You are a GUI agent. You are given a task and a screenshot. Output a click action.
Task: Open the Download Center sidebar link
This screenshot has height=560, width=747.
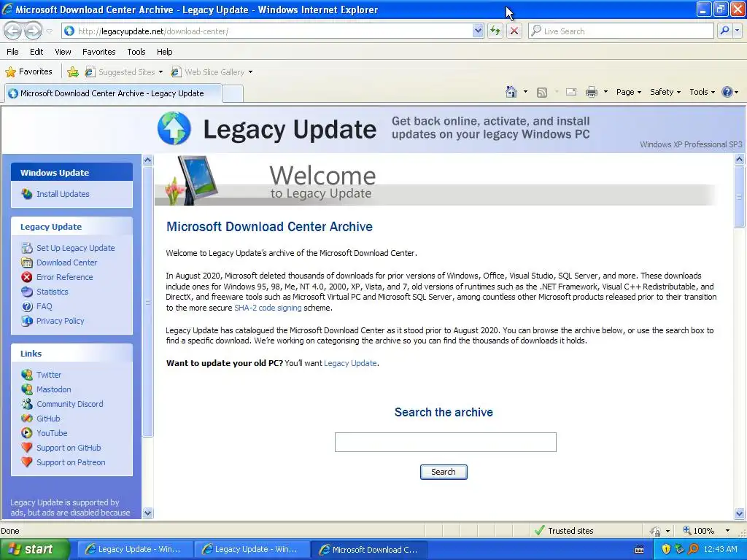66,262
